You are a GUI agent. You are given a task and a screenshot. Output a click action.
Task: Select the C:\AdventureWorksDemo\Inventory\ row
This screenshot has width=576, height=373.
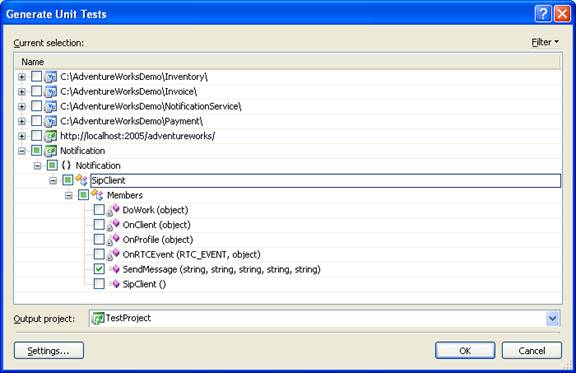coord(134,77)
